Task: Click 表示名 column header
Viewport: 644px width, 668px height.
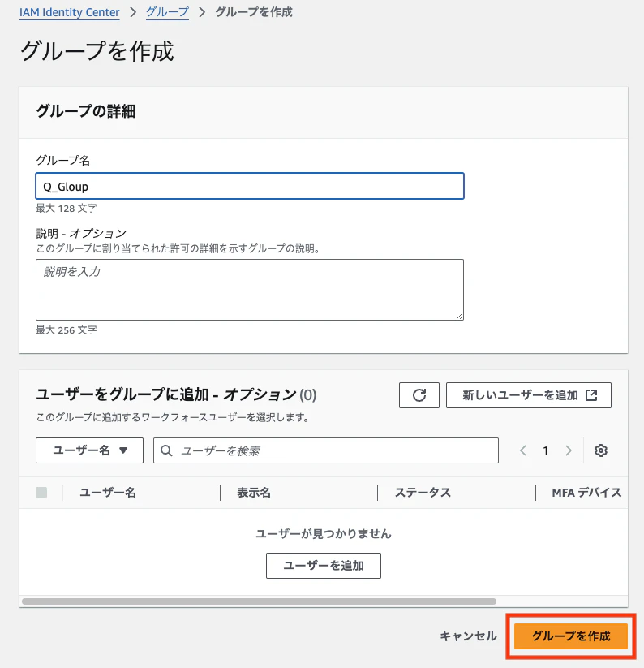Action: (254, 493)
